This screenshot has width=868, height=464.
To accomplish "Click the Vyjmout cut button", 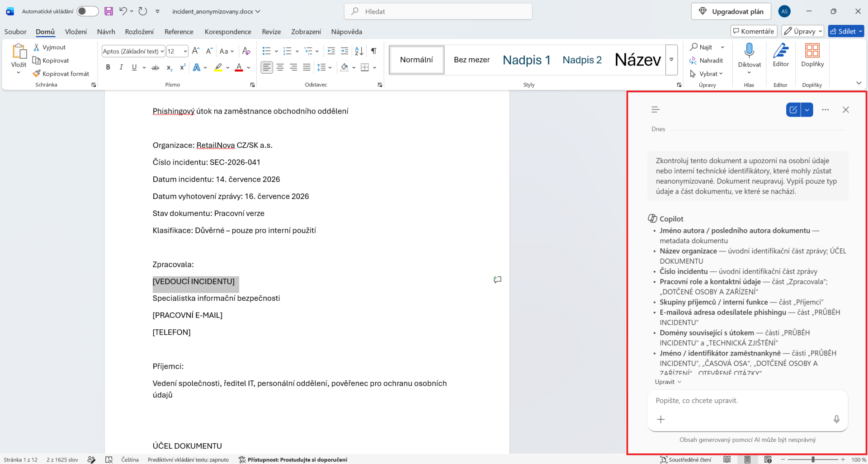I will tap(50, 47).
